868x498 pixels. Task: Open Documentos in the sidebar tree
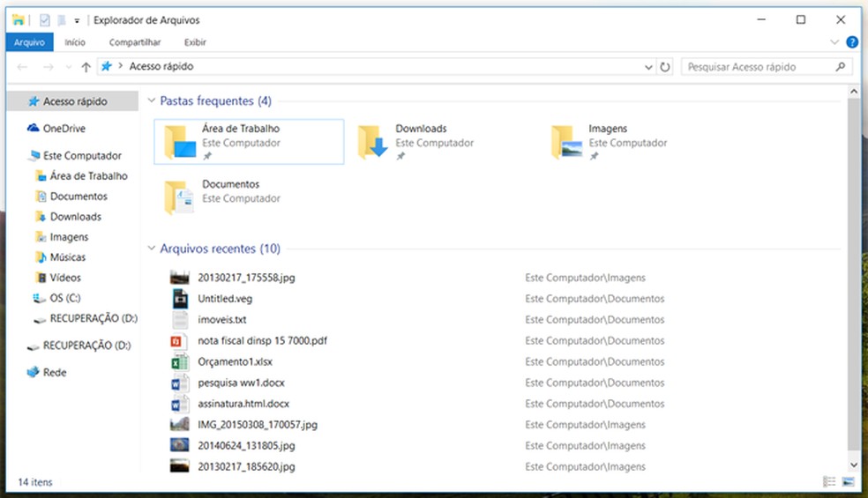tap(79, 197)
